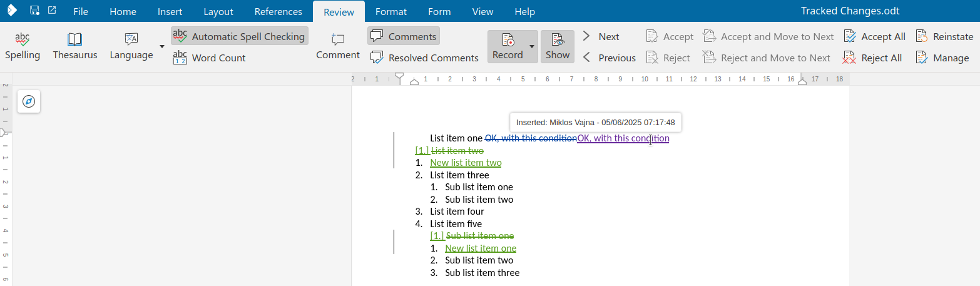Toggle Automatic Spell Checking
The image size is (980, 286).
tap(239, 36)
